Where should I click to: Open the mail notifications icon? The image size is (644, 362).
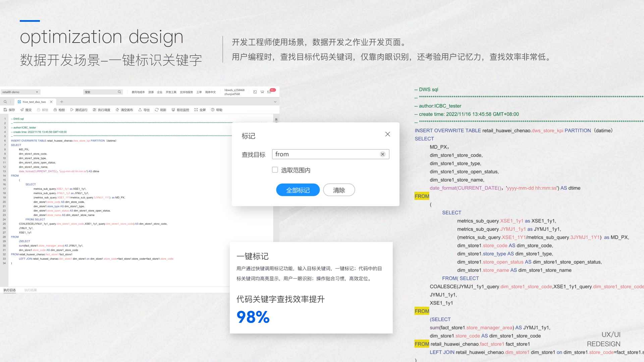pos(269,92)
